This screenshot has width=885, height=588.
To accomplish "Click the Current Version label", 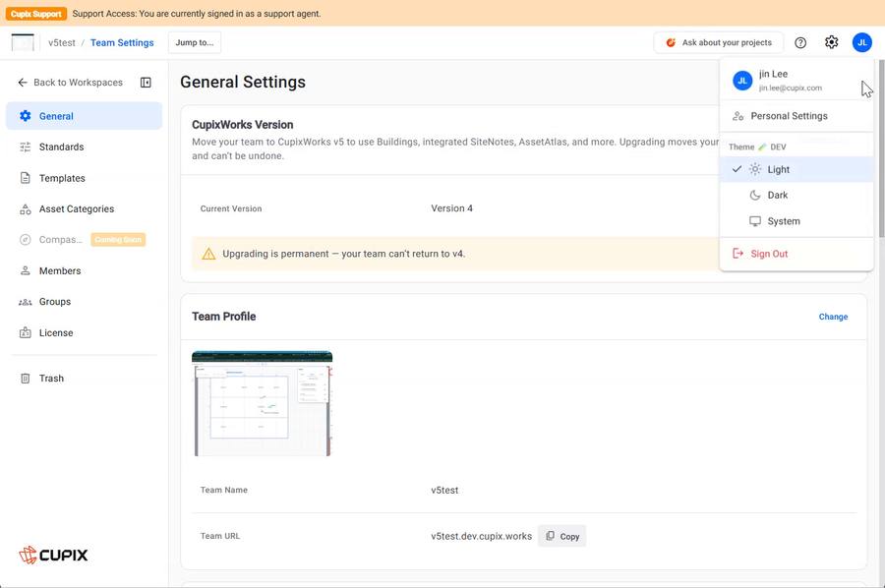I will [x=231, y=208].
